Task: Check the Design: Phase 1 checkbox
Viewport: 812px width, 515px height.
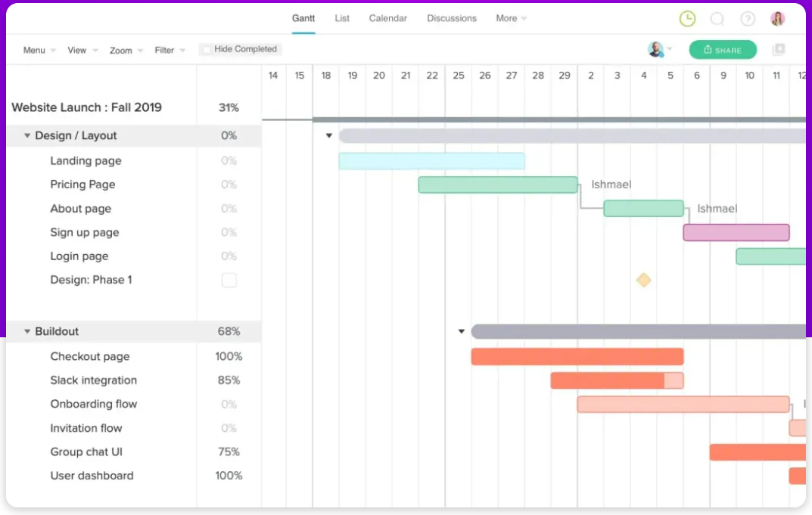Action: pyautogui.click(x=229, y=280)
